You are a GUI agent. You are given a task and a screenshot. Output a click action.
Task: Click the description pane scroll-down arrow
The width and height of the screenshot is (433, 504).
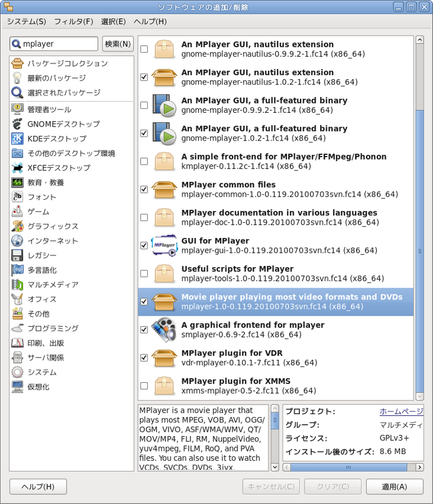(x=274, y=467)
